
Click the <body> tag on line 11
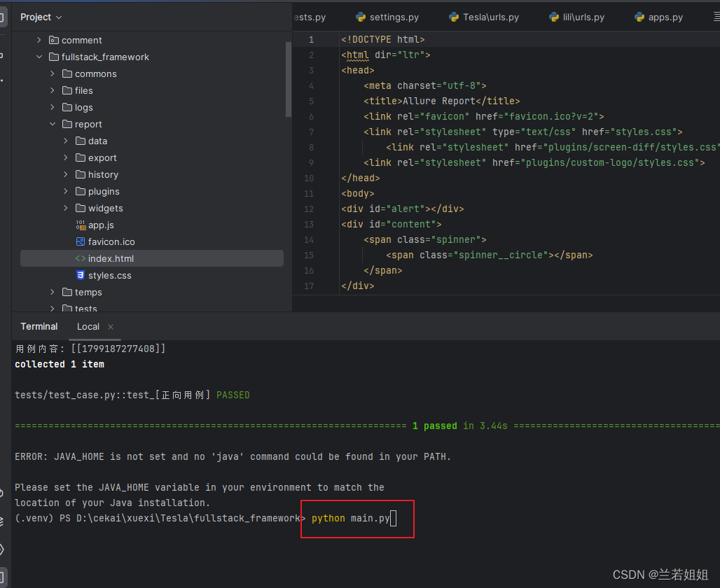tap(358, 193)
